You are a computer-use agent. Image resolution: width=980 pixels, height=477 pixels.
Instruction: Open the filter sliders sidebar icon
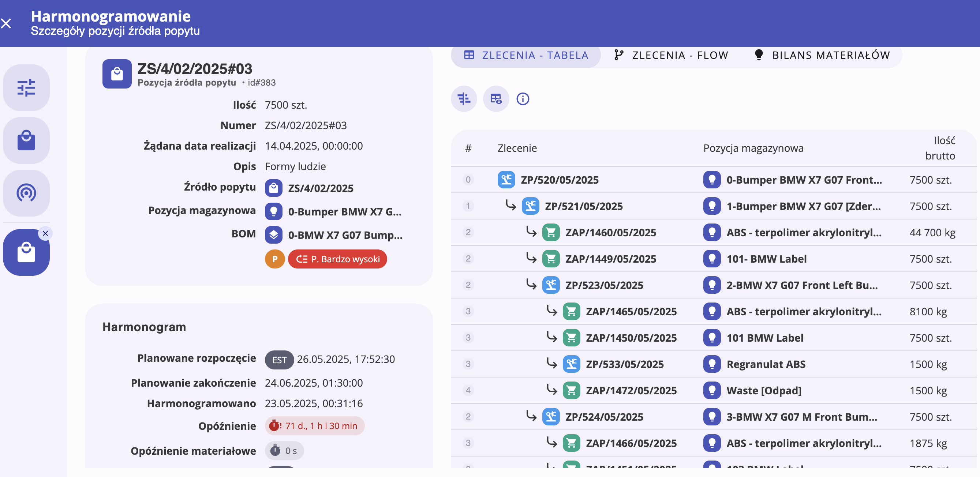point(26,88)
